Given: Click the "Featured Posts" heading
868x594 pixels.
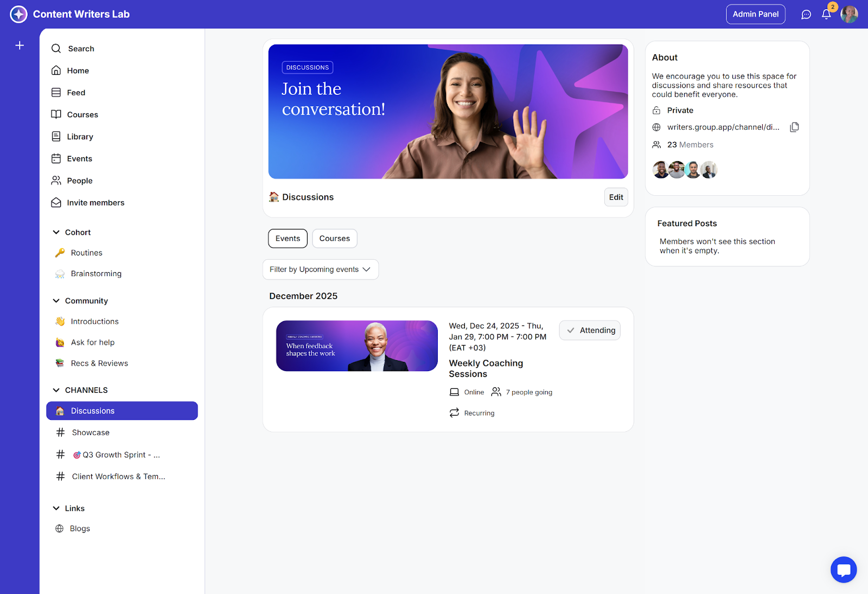Looking at the screenshot, I should pos(687,223).
